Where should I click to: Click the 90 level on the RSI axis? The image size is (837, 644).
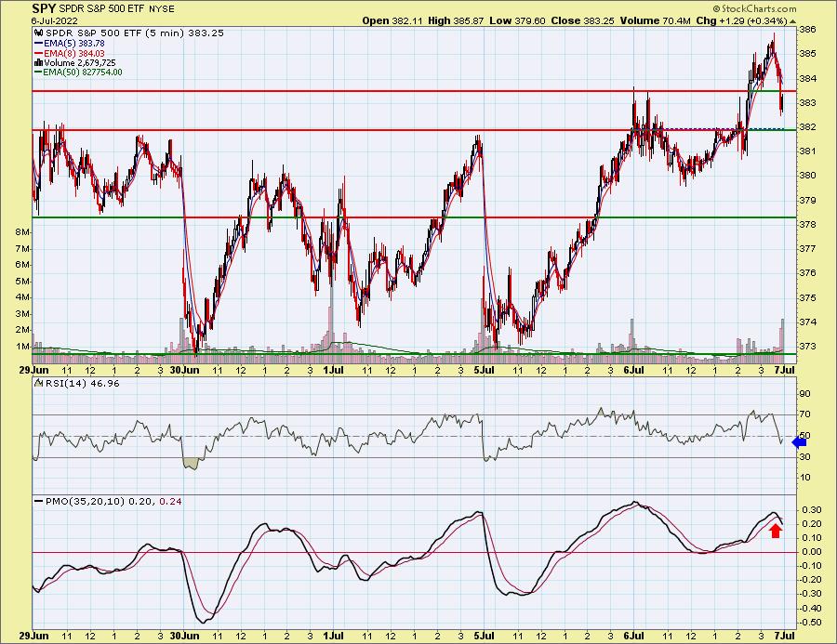[805, 394]
